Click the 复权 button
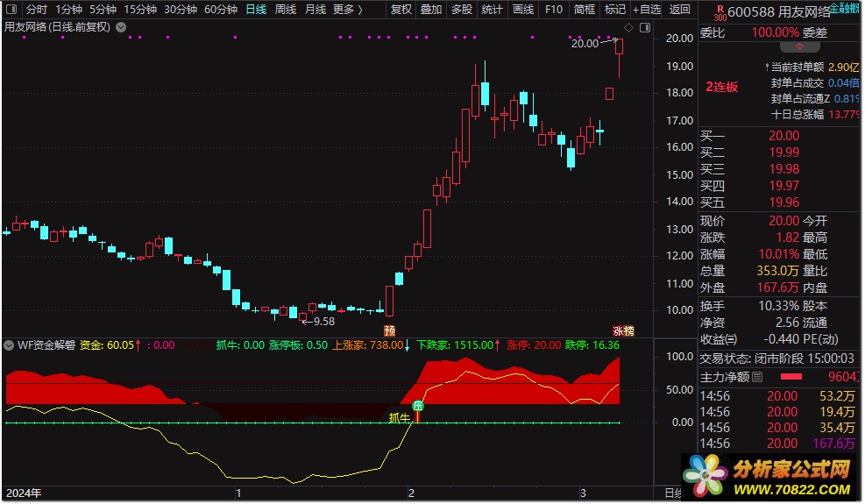This screenshot has height=504, width=865. point(401,10)
